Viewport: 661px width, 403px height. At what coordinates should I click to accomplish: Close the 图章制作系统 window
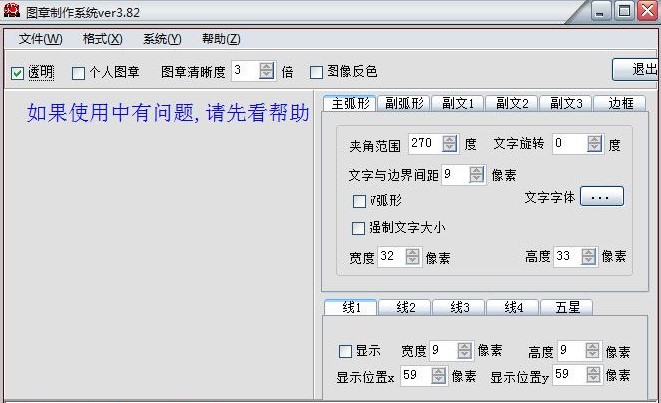pos(648,11)
